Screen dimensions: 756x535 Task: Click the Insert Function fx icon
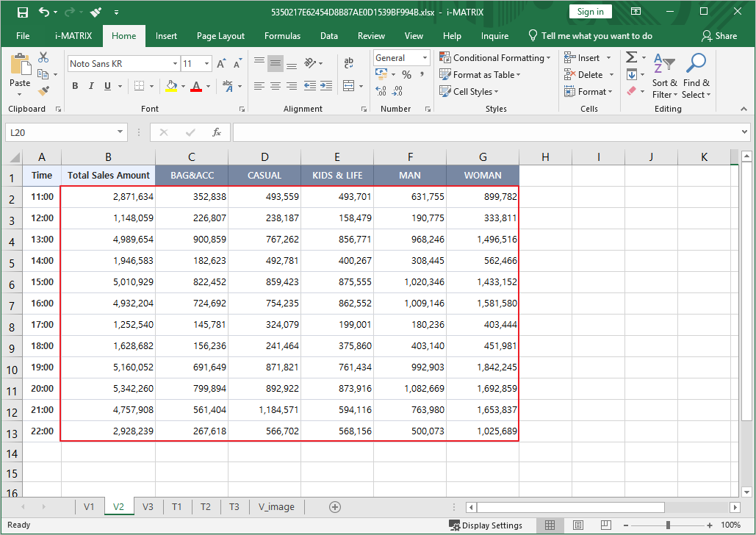(217, 132)
